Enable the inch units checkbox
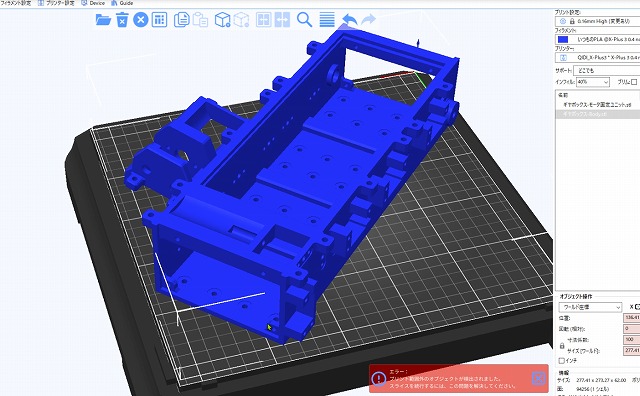This screenshot has height=396, width=640. 562,360
